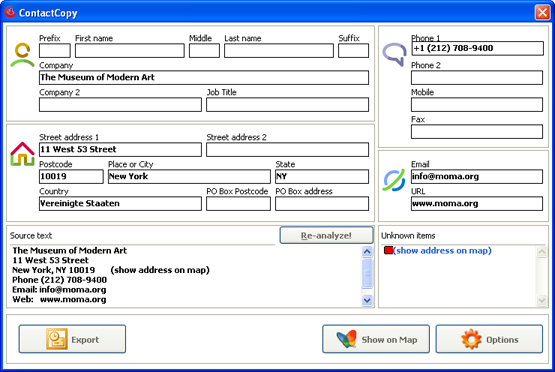Click the Unknown items scroll down arrow
Image resolution: width=555 pixels, height=372 pixels.
[x=542, y=301]
